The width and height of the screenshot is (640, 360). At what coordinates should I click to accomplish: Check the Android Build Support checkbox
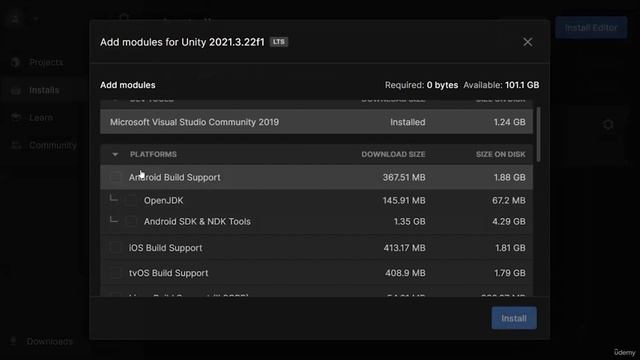click(x=116, y=177)
